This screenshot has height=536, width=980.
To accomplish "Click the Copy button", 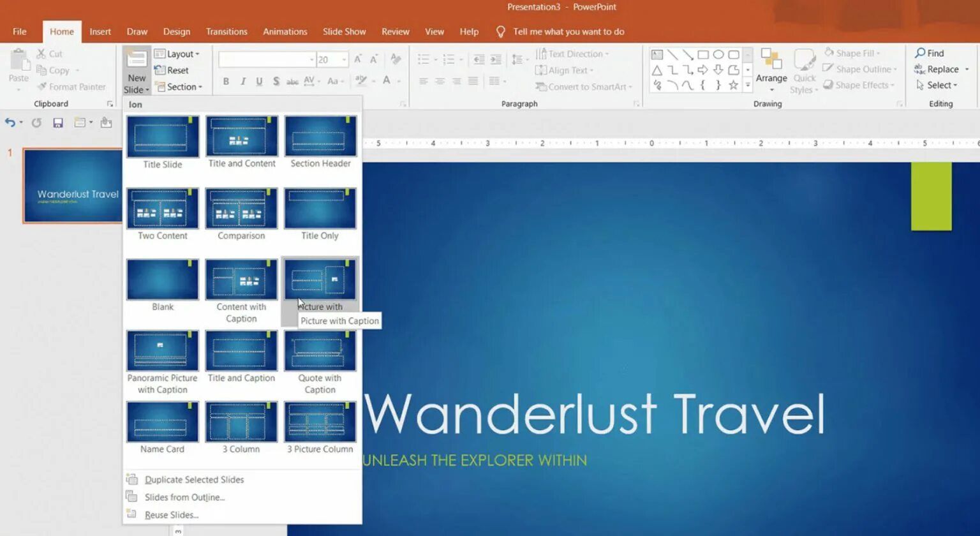I will pyautogui.click(x=53, y=70).
